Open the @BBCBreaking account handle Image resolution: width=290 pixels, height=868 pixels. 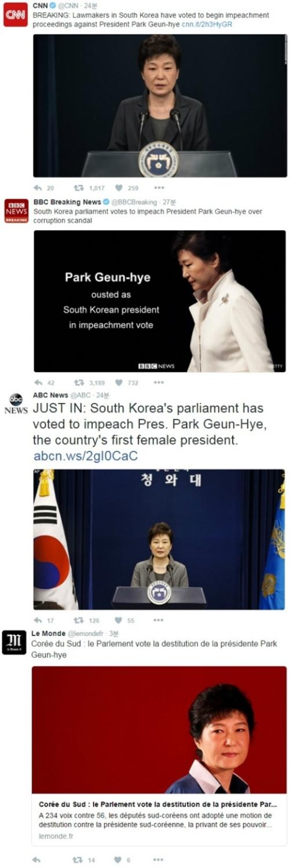[134, 202]
